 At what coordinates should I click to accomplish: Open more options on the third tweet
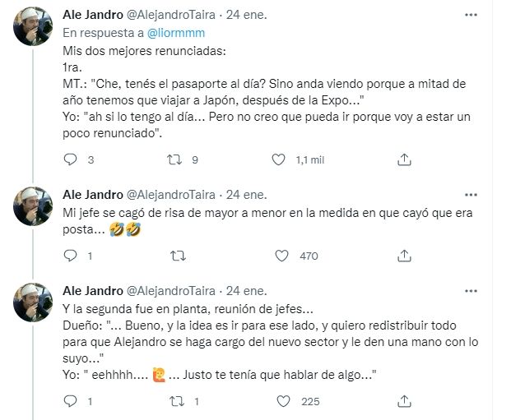pyautogui.click(x=470, y=289)
